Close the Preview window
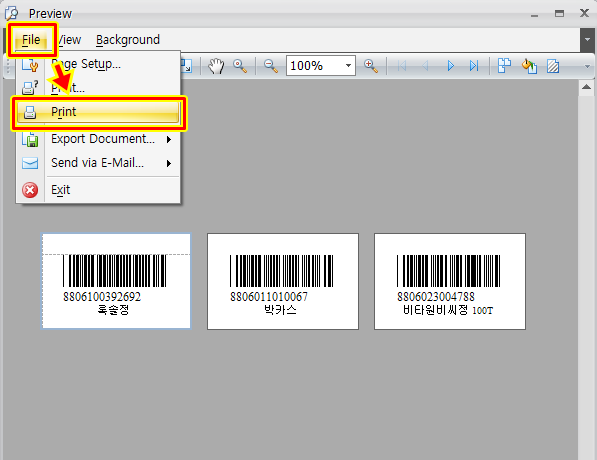Viewport: 597px width, 460px height. click(584, 13)
